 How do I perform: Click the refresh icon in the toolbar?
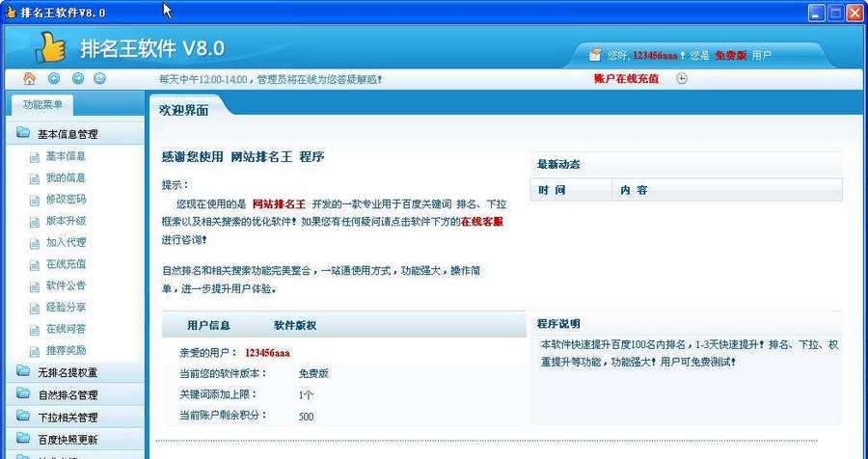(99, 79)
